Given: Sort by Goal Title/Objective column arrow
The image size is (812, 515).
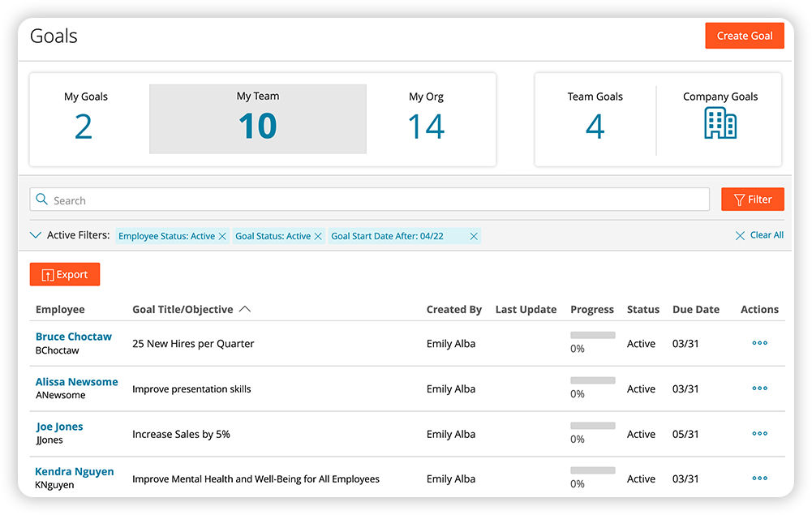Looking at the screenshot, I should [245, 309].
